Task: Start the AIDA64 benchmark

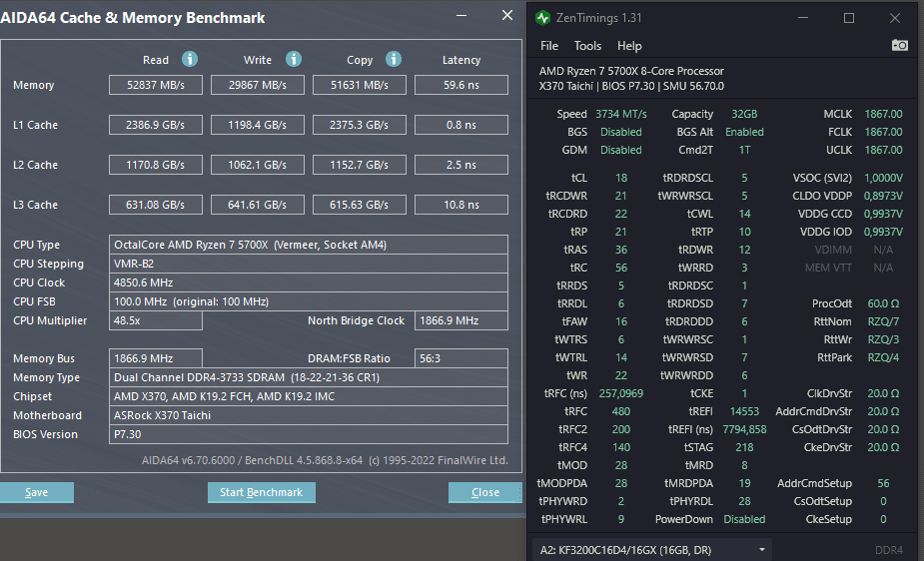Action: tap(261, 492)
